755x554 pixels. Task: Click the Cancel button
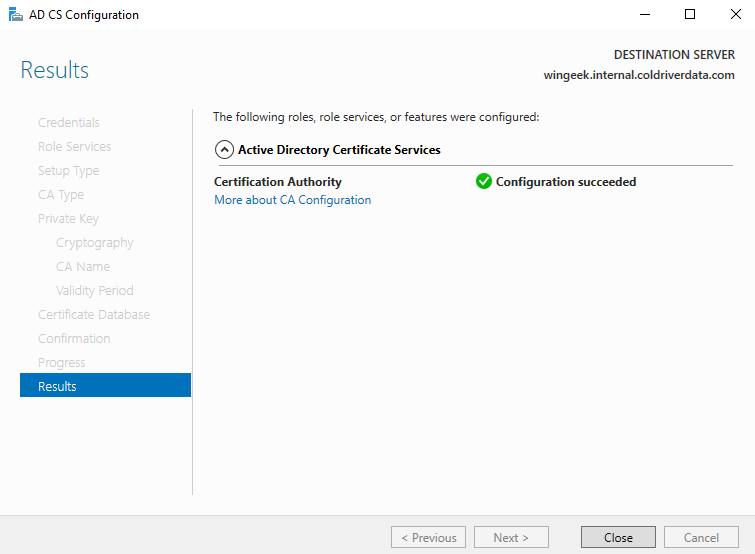click(x=701, y=537)
